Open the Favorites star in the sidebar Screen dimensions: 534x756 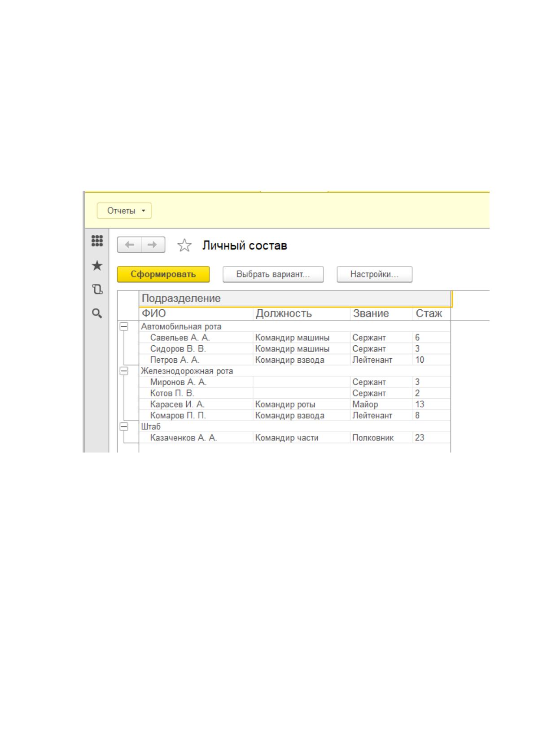(x=97, y=266)
